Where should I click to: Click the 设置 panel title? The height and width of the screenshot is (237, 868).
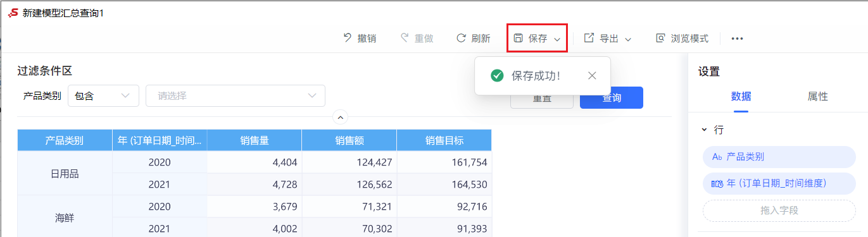pos(709,71)
